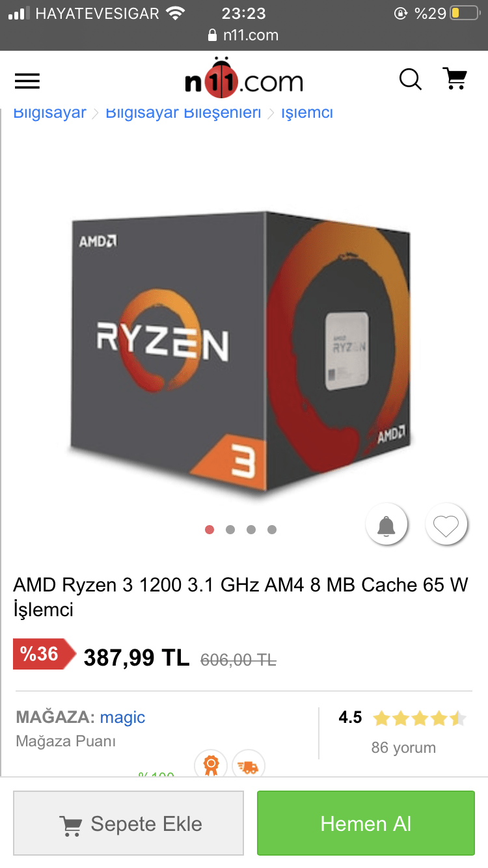Viewport: 488px width, 868px height.
Task: Select the fourth image carousel dot
Action: [x=272, y=530]
